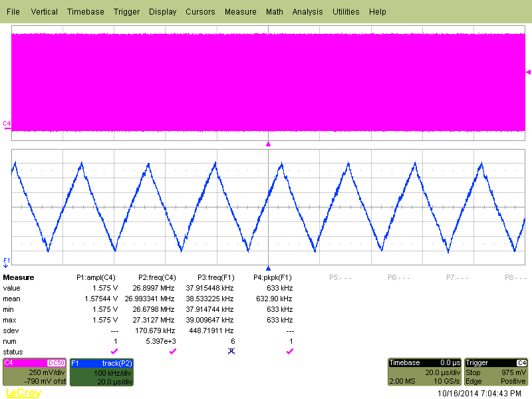Viewport: 532px width, 399px height.
Task: Select the C4 label on the waveform grid
Action: 5,122
